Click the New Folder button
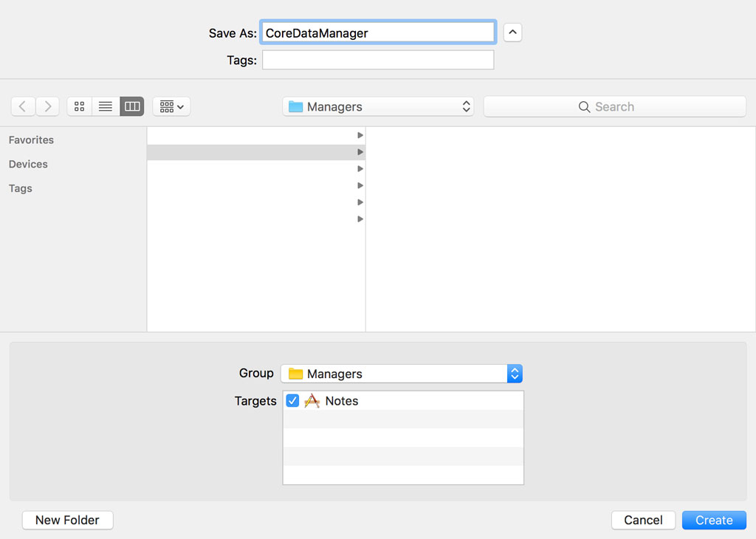756x539 pixels. pyautogui.click(x=67, y=520)
